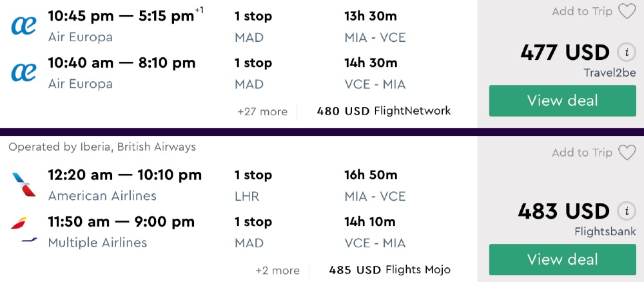Toggle Add to Trip for Flightsbank deal
This screenshot has height=282, width=644.
pyautogui.click(x=582, y=153)
